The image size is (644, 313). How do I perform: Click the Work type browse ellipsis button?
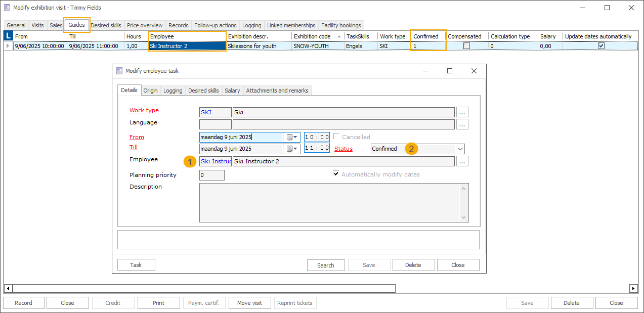point(462,112)
